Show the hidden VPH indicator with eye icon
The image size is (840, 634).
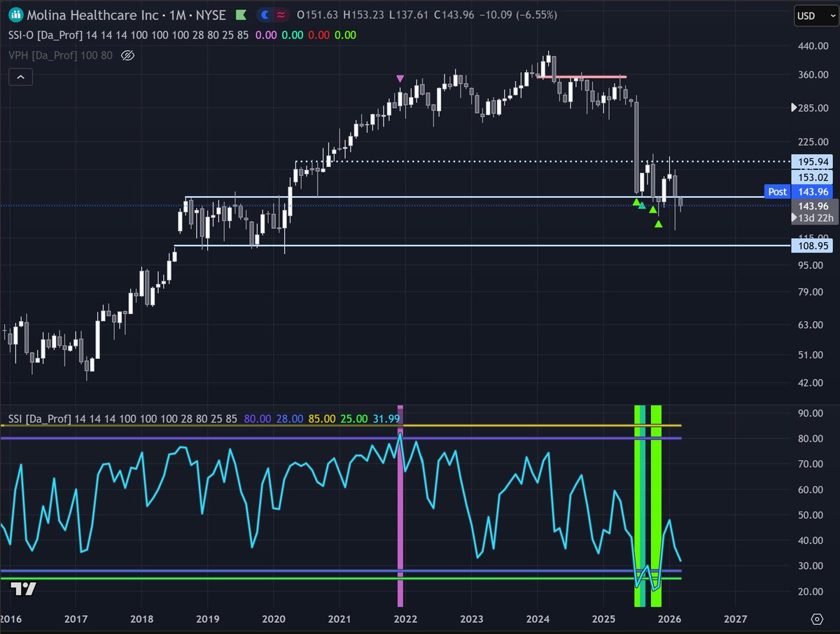[127, 55]
